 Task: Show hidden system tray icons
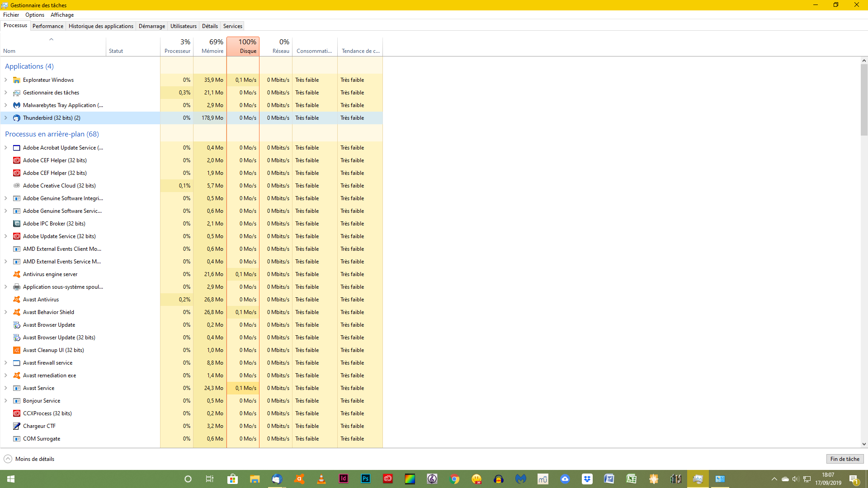coord(774,479)
